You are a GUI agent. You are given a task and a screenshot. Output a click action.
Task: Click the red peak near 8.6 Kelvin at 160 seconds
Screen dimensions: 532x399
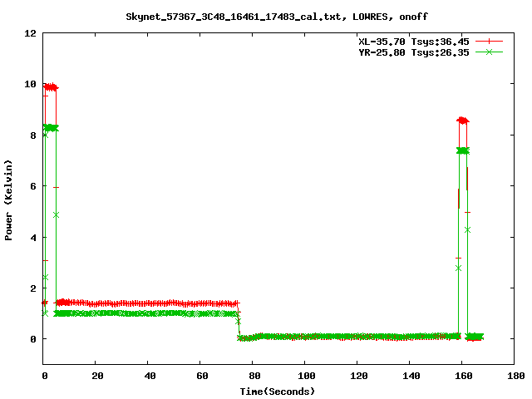click(463, 120)
